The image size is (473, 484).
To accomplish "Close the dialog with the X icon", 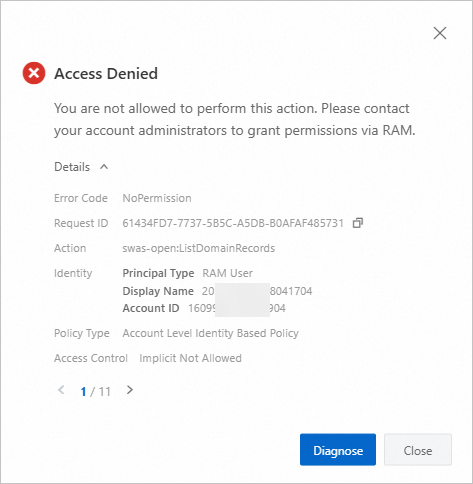I will point(440,33).
